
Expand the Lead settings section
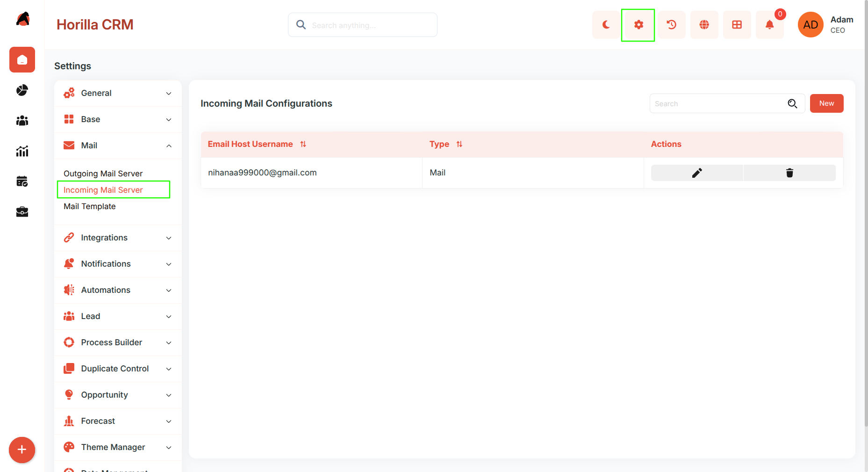tap(118, 316)
